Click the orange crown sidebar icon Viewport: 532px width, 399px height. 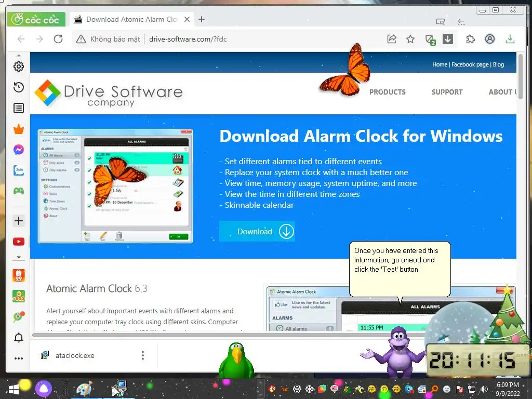click(19, 129)
